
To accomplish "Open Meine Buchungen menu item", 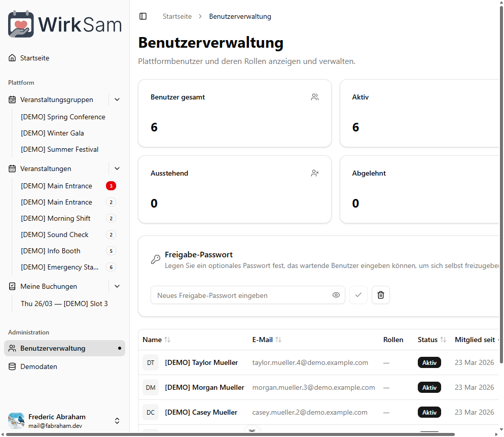I will click(x=56, y=286).
